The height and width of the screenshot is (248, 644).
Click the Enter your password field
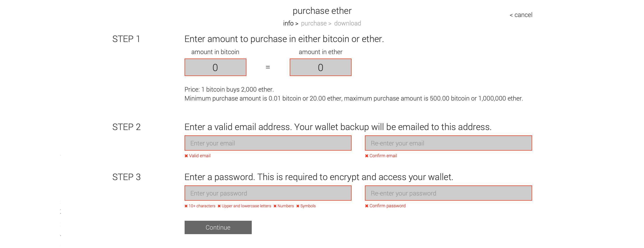268,193
